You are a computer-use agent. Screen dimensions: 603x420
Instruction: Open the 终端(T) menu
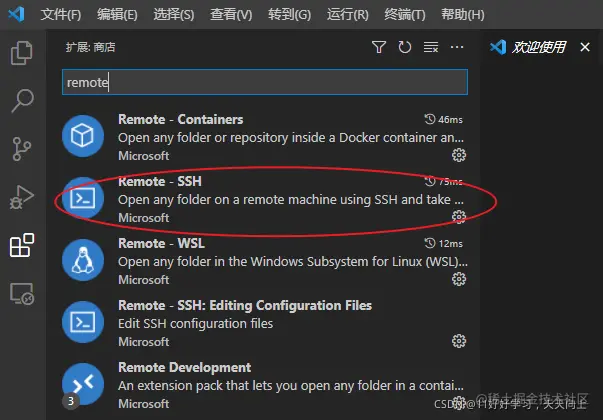click(x=405, y=15)
